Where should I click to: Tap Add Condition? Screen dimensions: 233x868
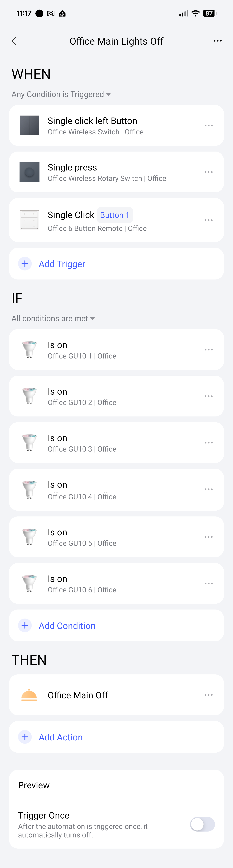click(x=67, y=626)
